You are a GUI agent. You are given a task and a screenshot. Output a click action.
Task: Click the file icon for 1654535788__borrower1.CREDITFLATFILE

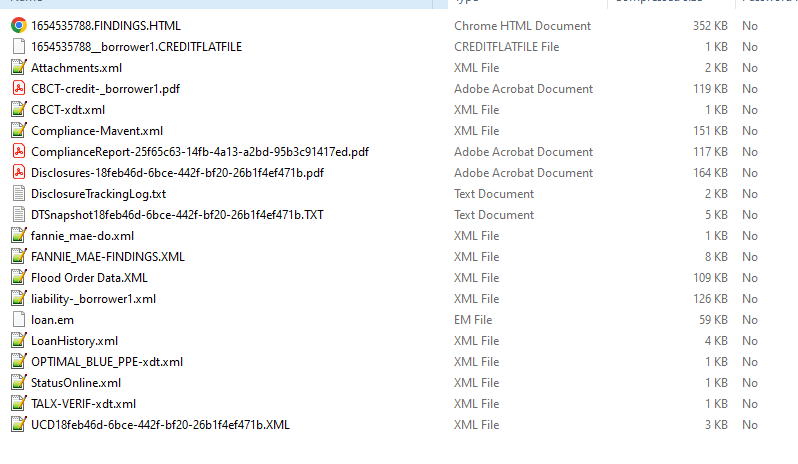pyautogui.click(x=18, y=47)
